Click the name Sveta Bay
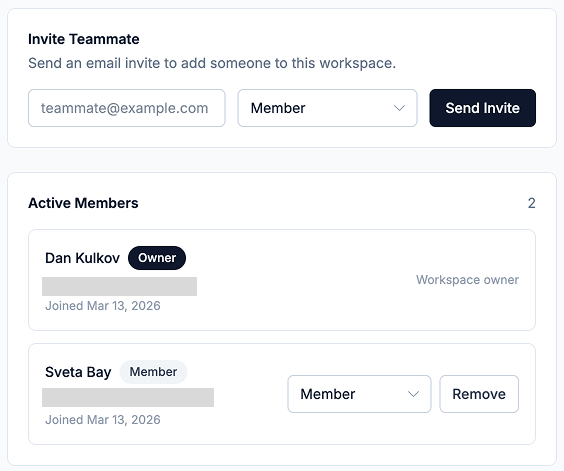This screenshot has width=564, height=471. click(x=78, y=372)
